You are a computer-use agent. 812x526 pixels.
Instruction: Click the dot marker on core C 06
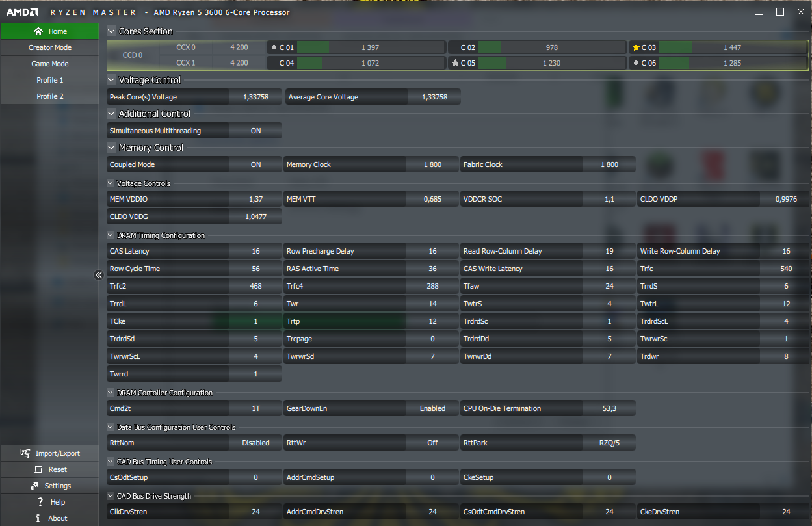[x=635, y=63]
